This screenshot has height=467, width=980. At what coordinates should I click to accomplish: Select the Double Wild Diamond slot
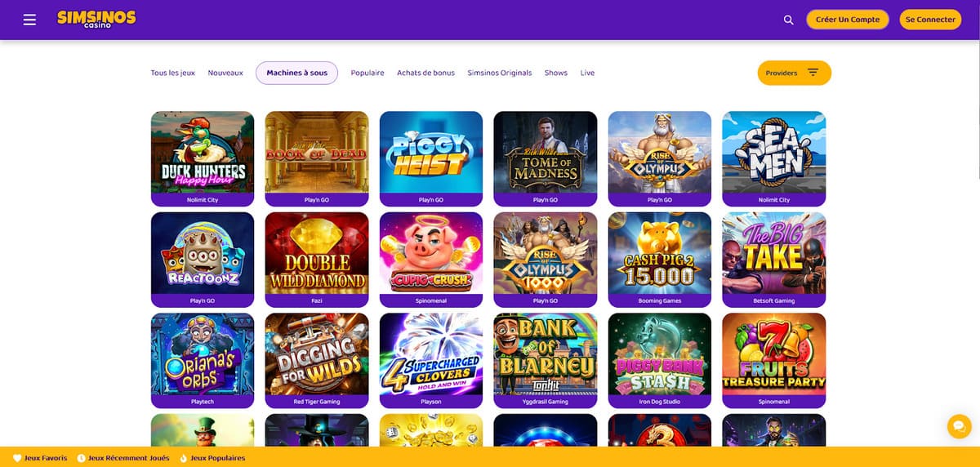point(317,254)
